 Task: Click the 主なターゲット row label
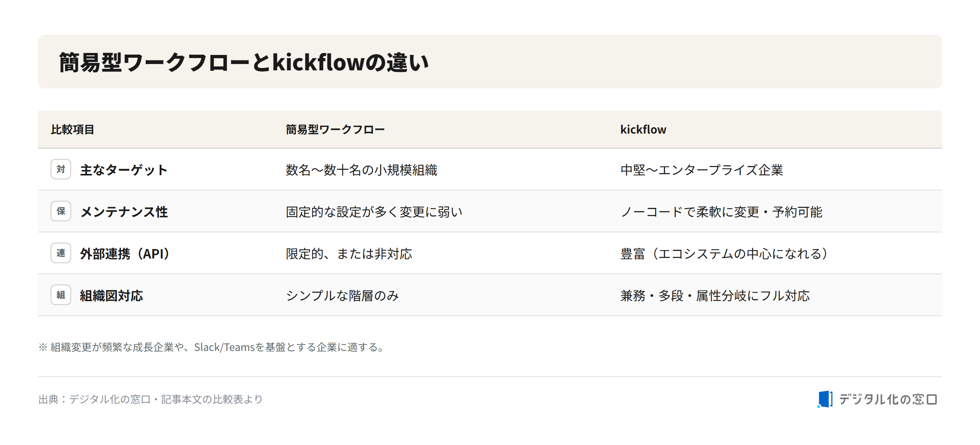pyautogui.click(x=124, y=170)
